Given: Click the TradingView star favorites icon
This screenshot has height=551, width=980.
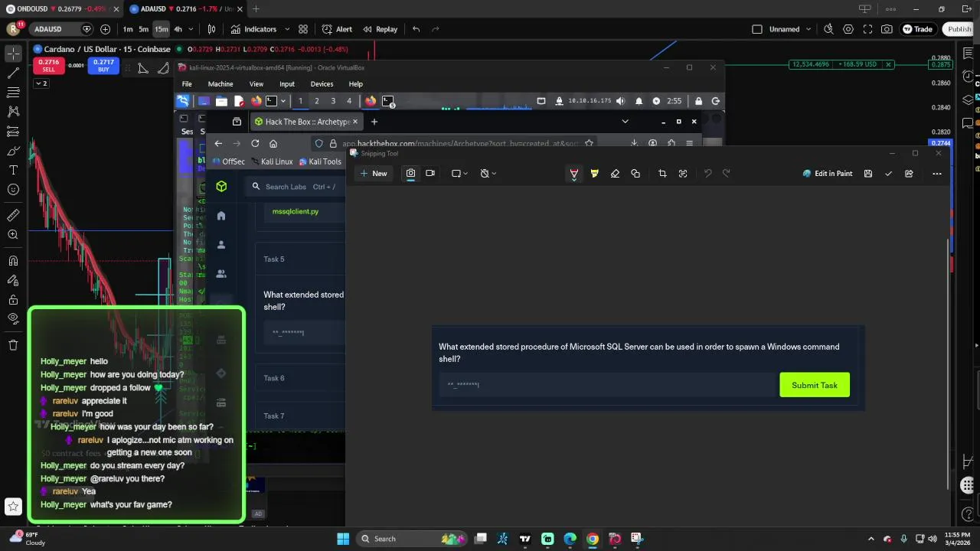Looking at the screenshot, I should coord(13,506).
